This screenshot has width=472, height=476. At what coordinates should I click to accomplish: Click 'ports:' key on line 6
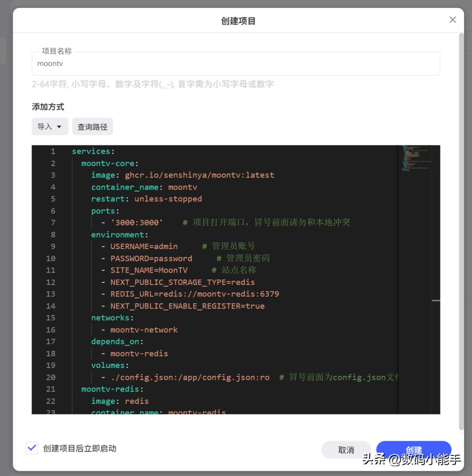coord(105,211)
